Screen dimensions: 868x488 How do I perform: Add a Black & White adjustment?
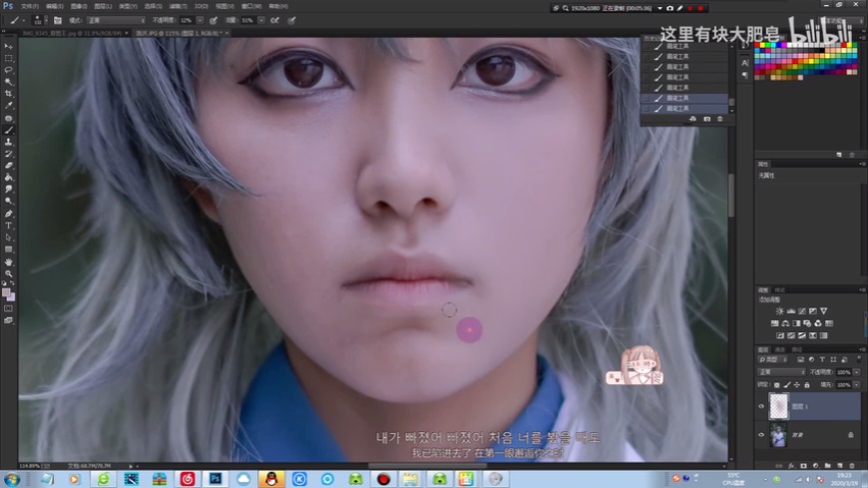click(x=796, y=323)
